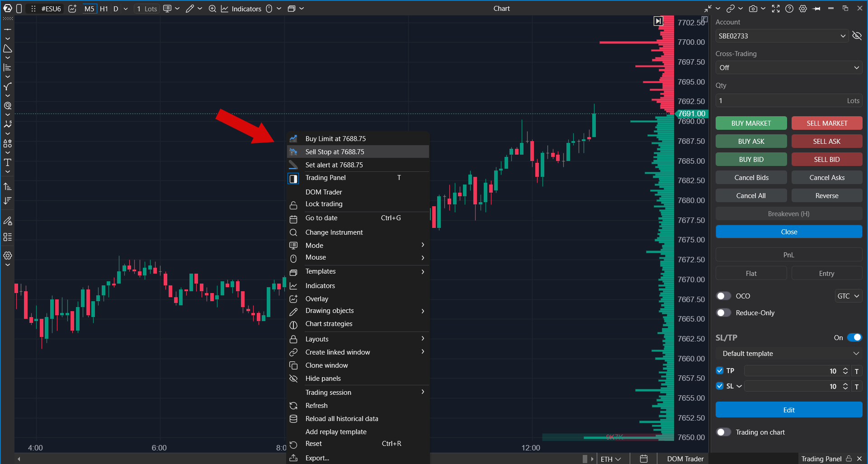Image resolution: width=868 pixels, height=464 pixels.
Task: Choose Sell Stop at 7688.75
Action: (x=358, y=152)
